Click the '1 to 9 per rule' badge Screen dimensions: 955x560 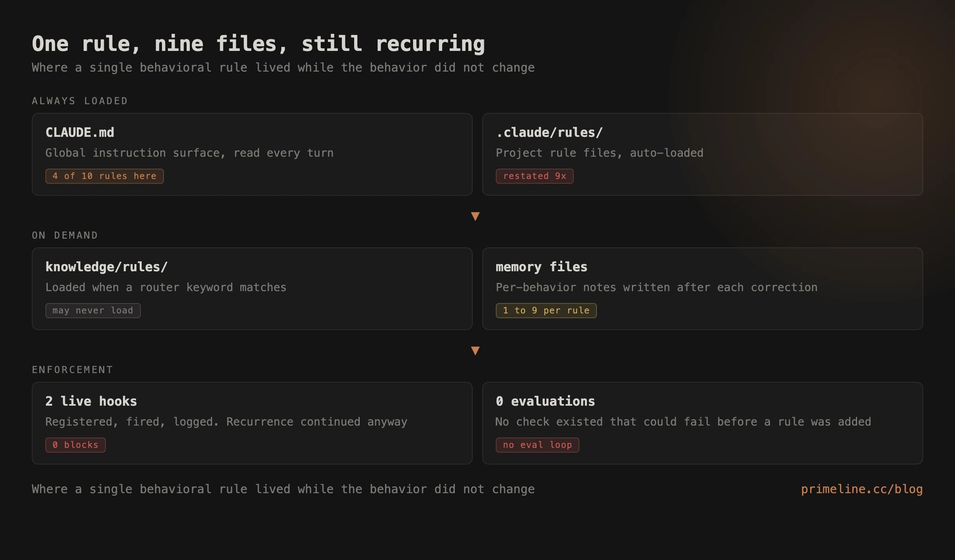546,311
